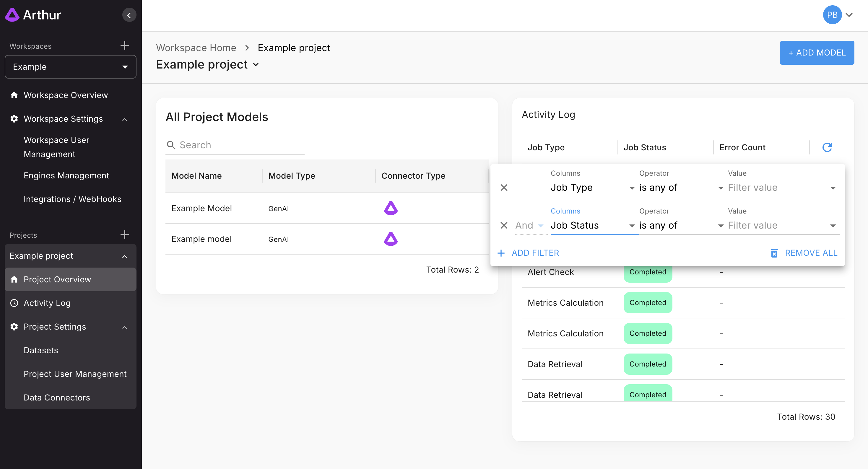Collapse the sidebar with the arrow button
868x469 pixels.
pos(129,15)
